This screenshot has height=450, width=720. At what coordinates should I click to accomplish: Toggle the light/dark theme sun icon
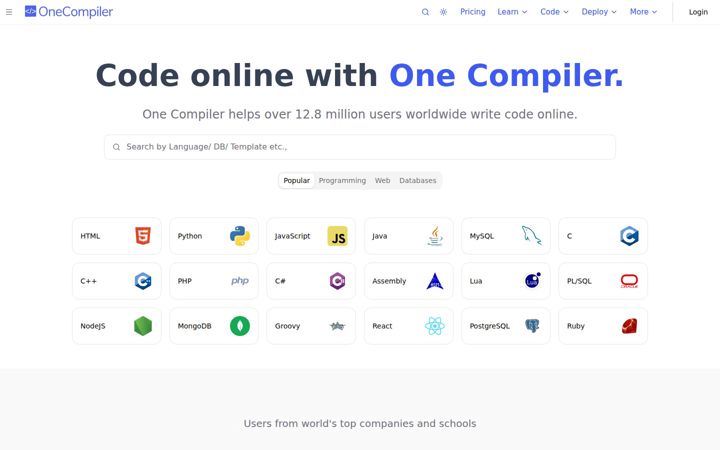[x=443, y=12]
